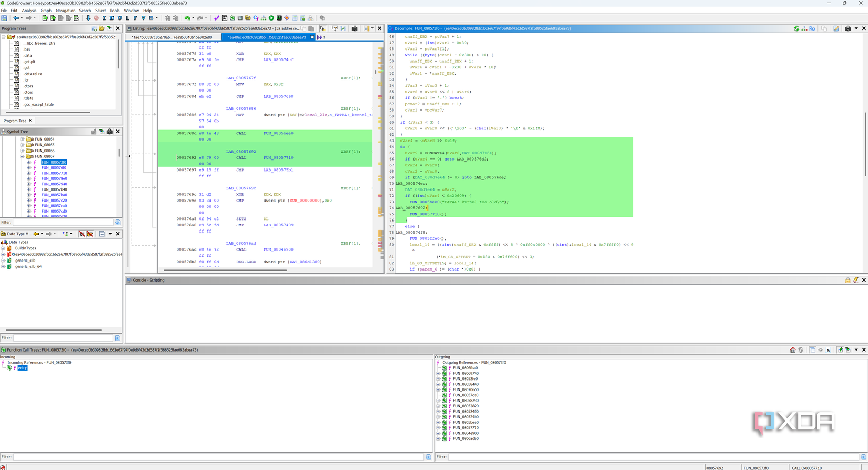Click the Listing panel horizontal scrollbar

[x=225, y=270]
